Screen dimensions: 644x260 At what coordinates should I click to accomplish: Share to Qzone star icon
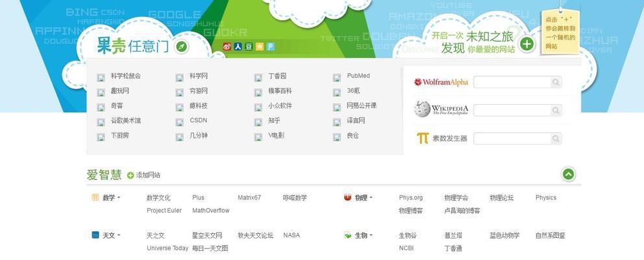coord(260,47)
